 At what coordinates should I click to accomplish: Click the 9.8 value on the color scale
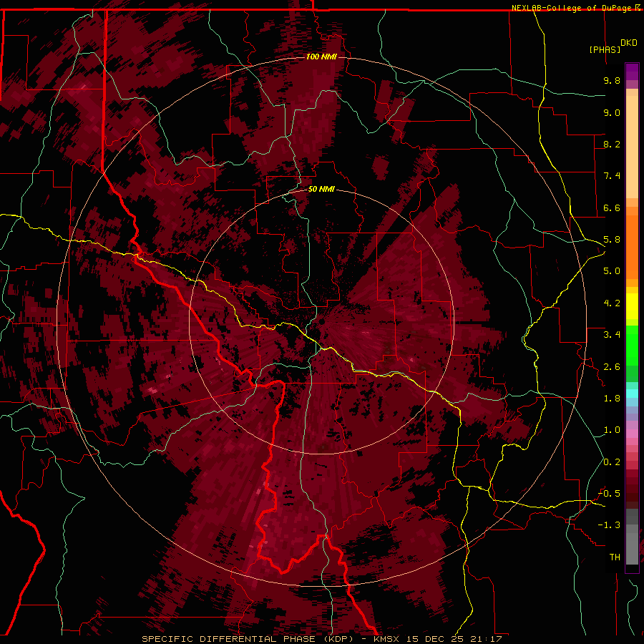click(x=612, y=80)
